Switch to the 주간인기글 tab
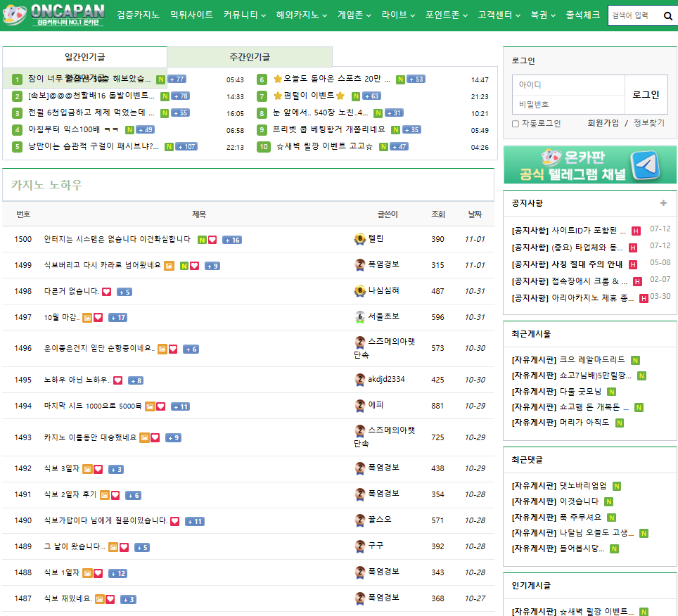Viewport: 678px width, 616px height. [250, 57]
